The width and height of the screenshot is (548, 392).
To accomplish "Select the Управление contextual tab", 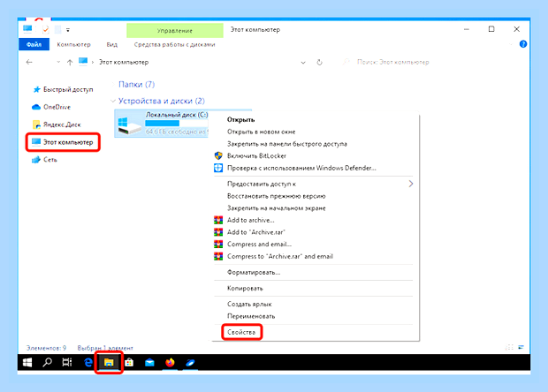I will (x=175, y=30).
